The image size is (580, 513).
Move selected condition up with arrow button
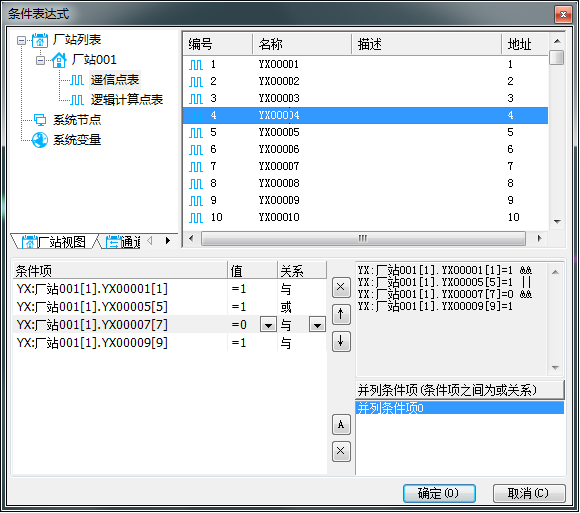click(x=341, y=314)
